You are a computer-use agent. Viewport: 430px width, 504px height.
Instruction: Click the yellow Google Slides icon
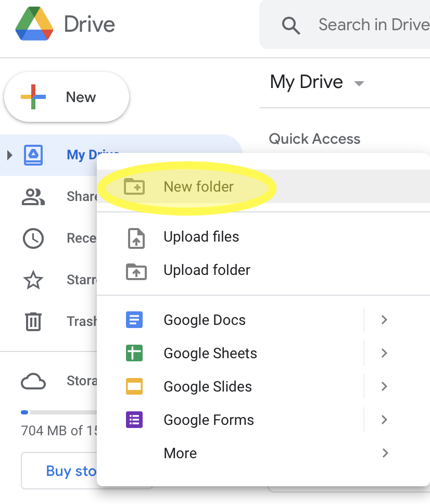(134, 386)
